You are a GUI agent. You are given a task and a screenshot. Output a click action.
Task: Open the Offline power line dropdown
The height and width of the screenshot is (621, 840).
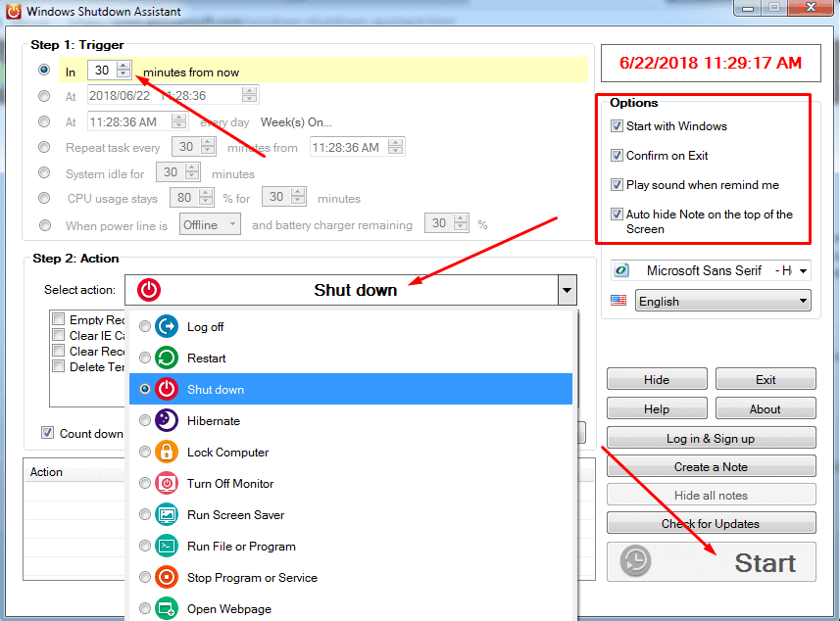tap(232, 224)
